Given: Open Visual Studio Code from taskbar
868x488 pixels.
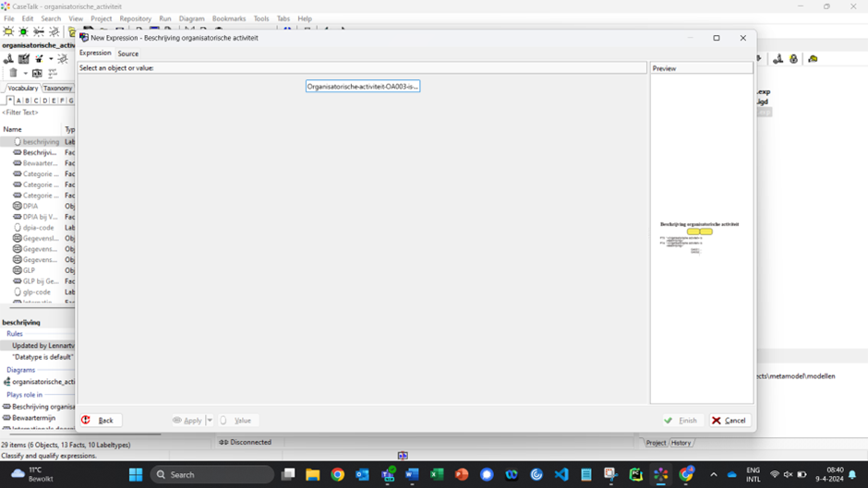Looking at the screenshot, I should [x=561, y=475].
